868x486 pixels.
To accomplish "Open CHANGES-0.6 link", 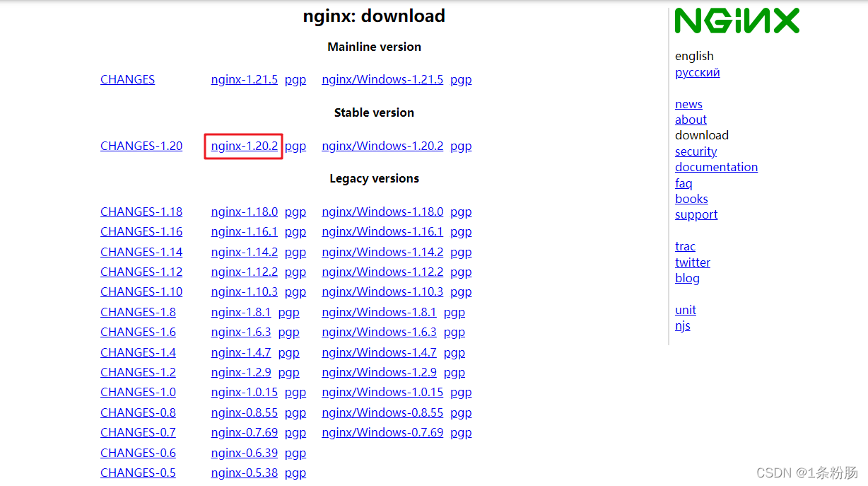I will pos(138,453).
